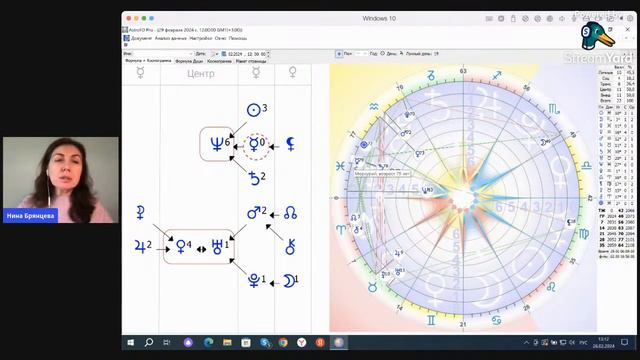
Task: Open Microsoft Edge from taskbar
Action: click(209, 343)
